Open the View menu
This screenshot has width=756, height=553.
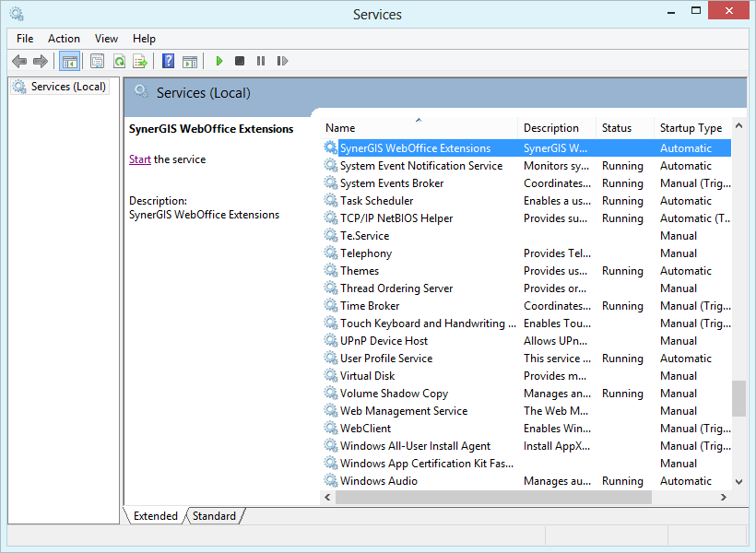click(106, 39)
